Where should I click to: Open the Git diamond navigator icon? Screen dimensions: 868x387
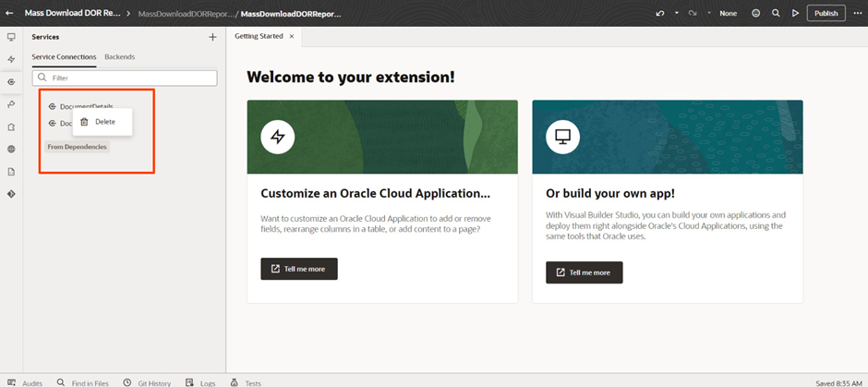(x=11, y=194)
